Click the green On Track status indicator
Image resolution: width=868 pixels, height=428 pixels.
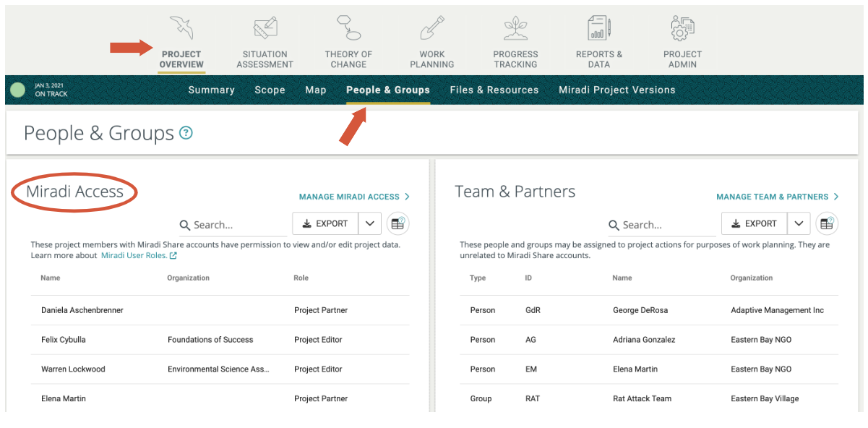tap(18, 90)
